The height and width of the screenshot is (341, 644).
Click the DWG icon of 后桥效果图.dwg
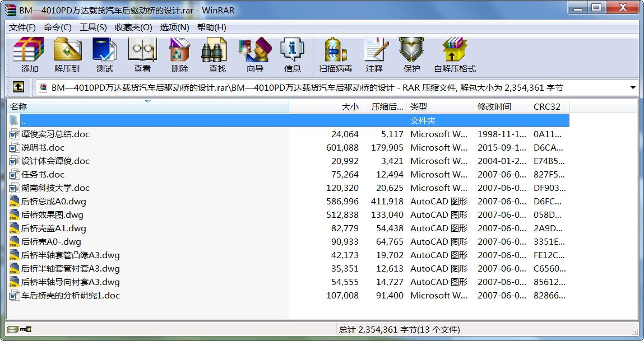point(15,215)
